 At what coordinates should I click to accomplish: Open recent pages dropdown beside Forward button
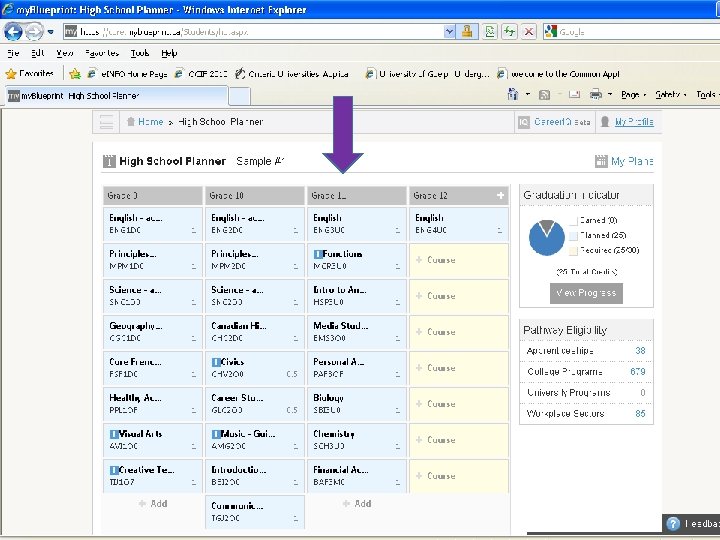(x=51, y=32)
